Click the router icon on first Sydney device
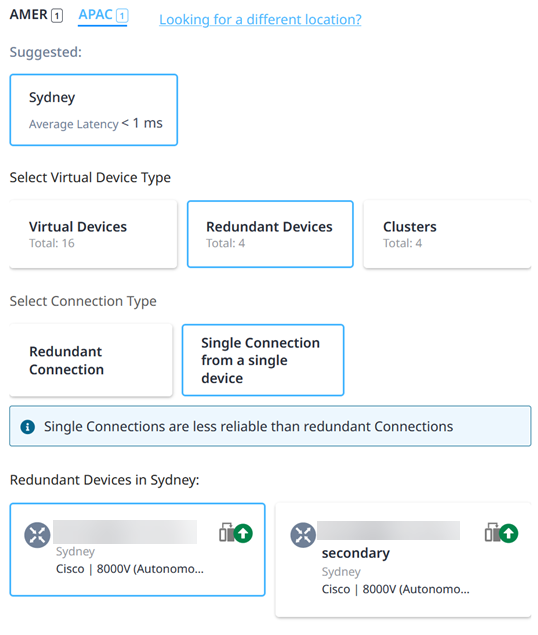538x635 pixels. tap(37, 535)
